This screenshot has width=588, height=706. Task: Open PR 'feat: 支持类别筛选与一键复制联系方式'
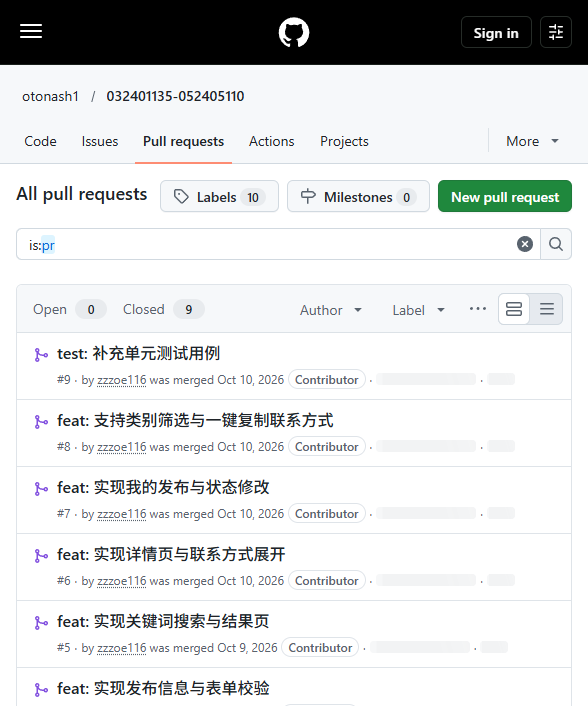coord(195,421)
